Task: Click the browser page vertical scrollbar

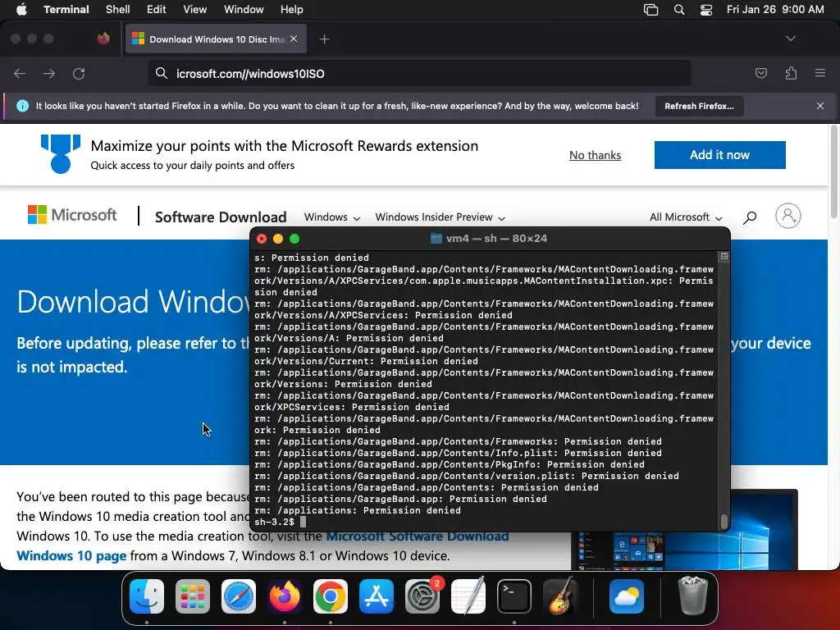Action: (833, 171)
